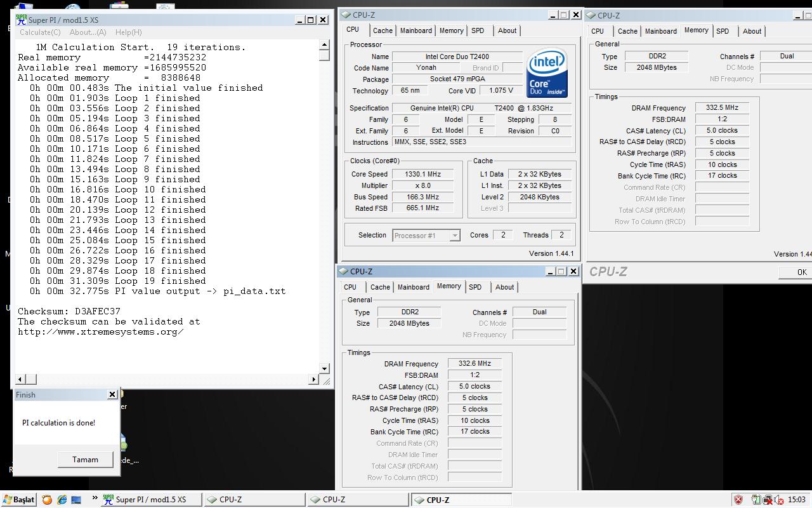
Task: Open Help(H) menu in Super PI
Action: 128,32
